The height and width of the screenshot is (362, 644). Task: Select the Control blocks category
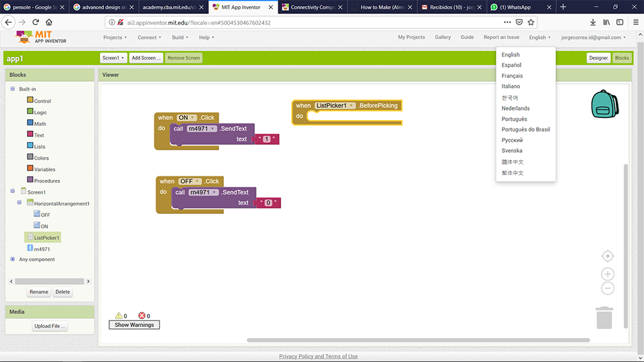[x=39, y=101]
